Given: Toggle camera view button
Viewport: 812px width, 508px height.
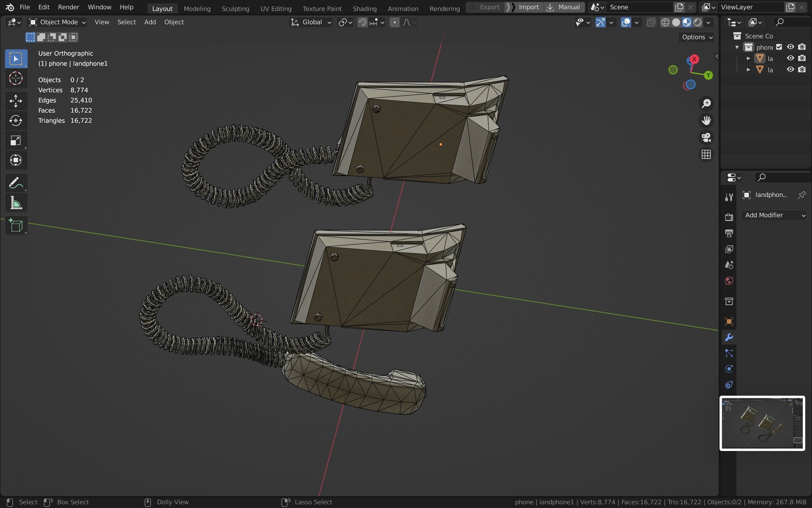Looking at the screenshot, I should click(x=706, y=137).
